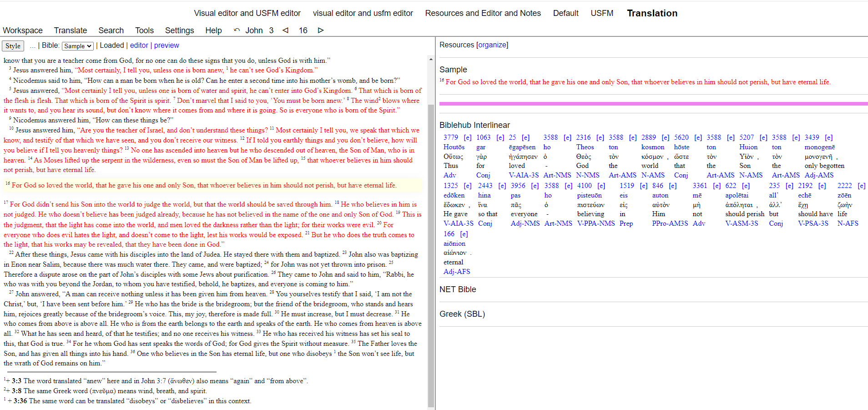Select the USFM layout tab
The width and height of the screenshot is (868, 410).
pyautogui.click(x=602, y=13)
